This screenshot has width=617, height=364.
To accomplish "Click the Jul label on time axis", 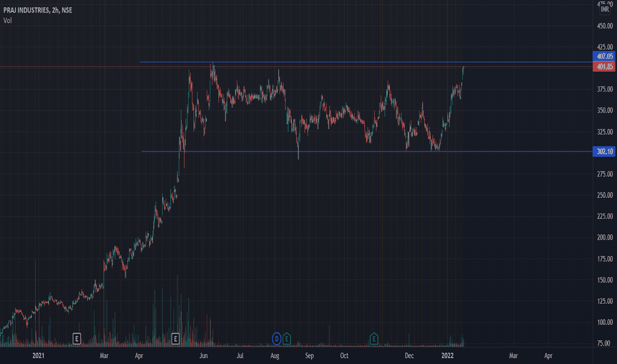I will 240,356.
